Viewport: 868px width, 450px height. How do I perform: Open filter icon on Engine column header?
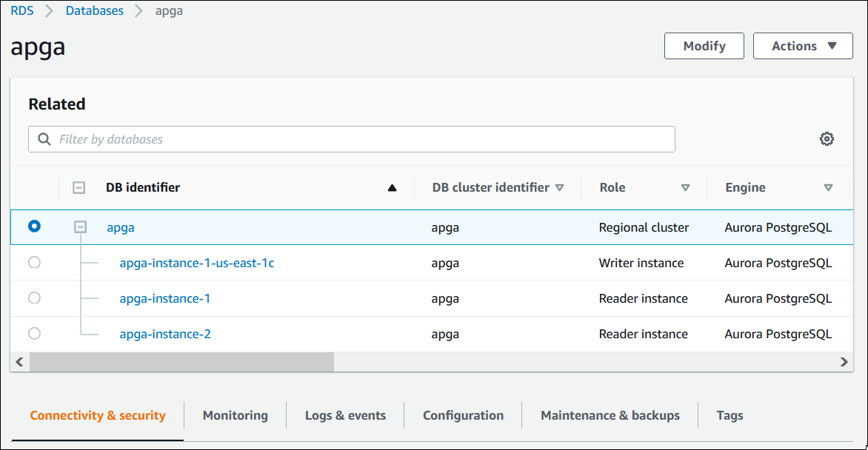[828, 187]
